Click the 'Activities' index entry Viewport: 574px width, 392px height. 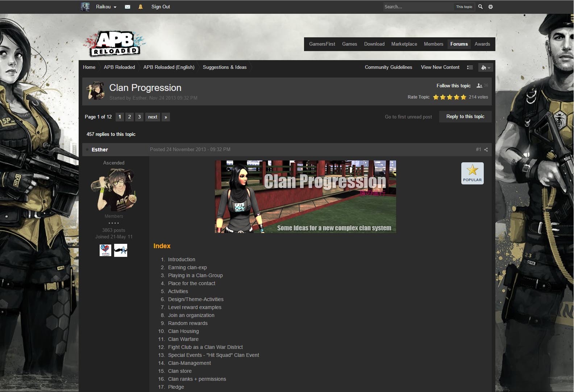point(178,291)
